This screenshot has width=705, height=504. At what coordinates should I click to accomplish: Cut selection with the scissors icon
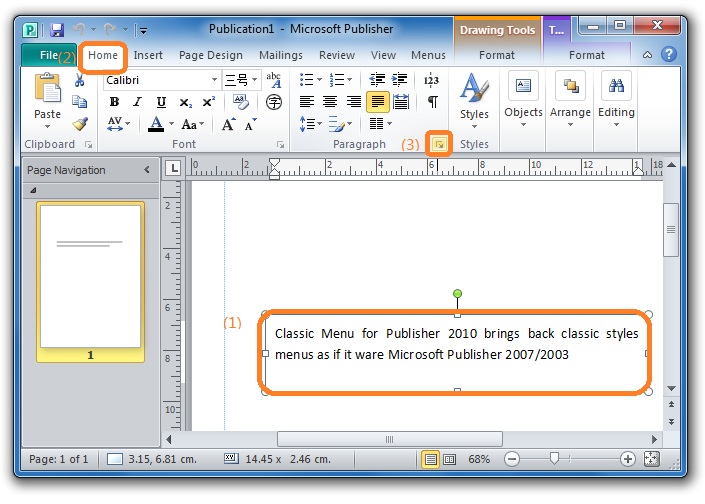80,80
